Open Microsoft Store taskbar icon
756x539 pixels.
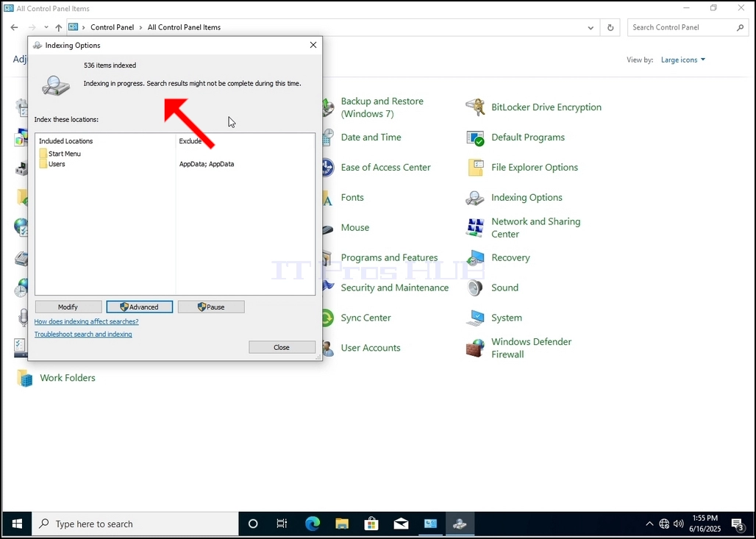point(371,524)
